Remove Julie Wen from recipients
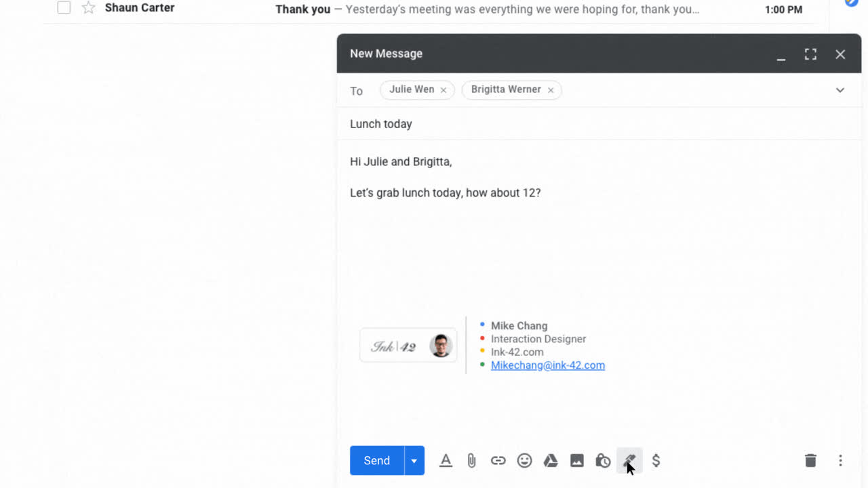The height and width of the screenshot is (488, 868). [x=443, y=90]
